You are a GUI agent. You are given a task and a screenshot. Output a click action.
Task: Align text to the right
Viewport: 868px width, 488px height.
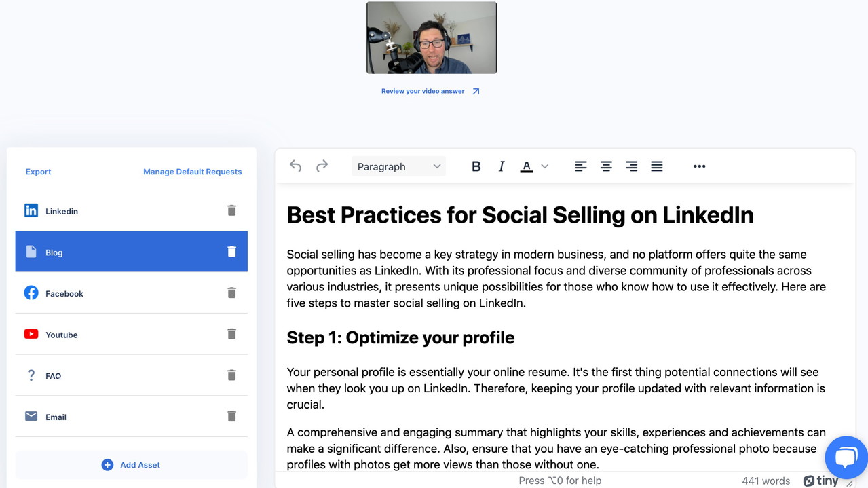pos(631,166)
